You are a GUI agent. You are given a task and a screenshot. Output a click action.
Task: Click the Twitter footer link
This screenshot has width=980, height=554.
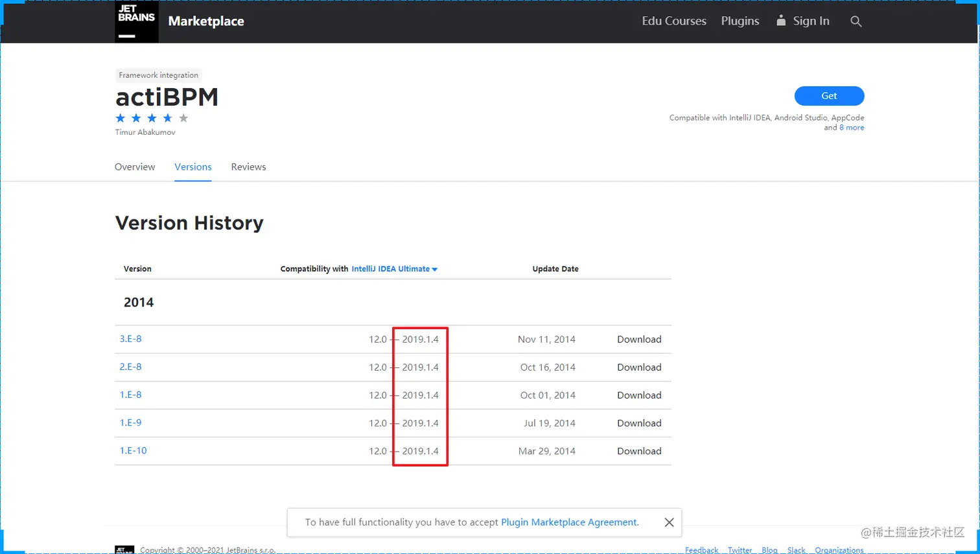coord(740,550)
